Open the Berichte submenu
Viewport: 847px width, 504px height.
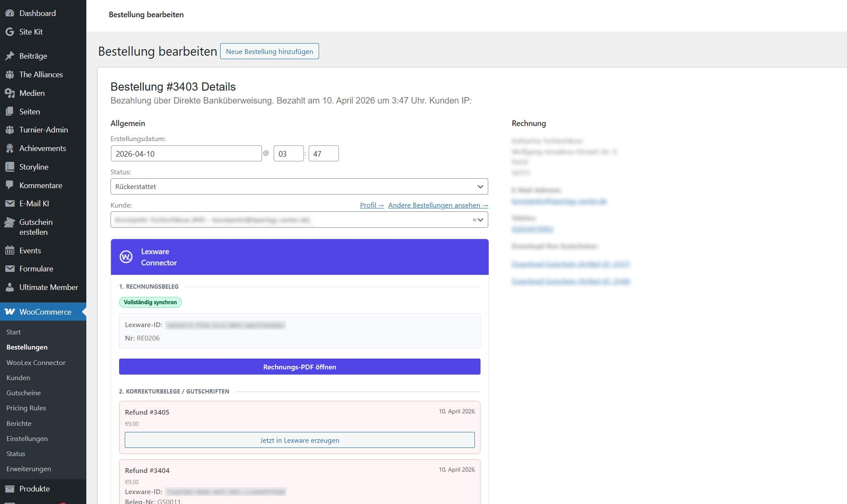click(x=19, y=424)
